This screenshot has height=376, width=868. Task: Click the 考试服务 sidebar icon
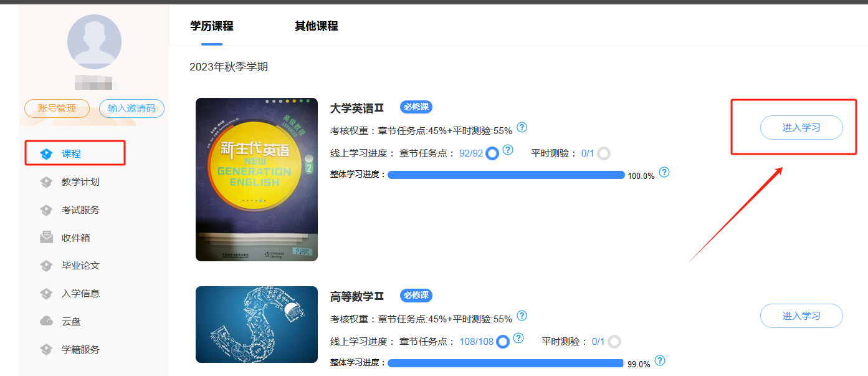(46, 210)
